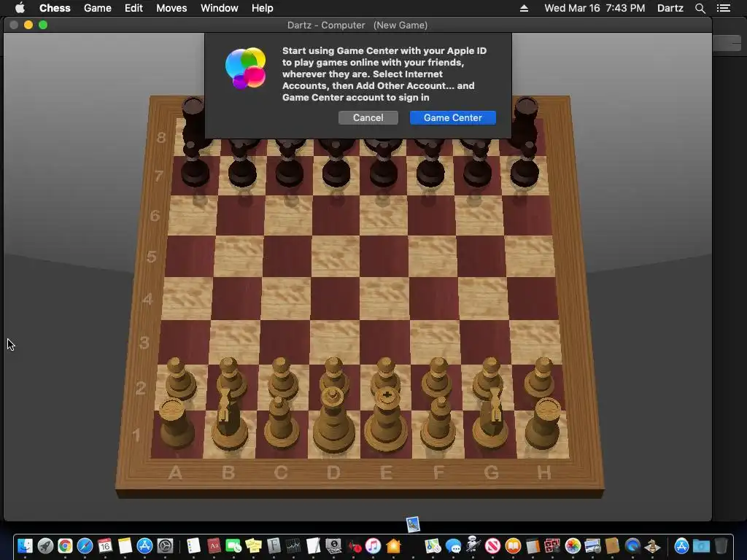The width and height of the screenshot is (747, 560).
Task: Open TextEdit from the Dock
Action: tap(314, 545)
